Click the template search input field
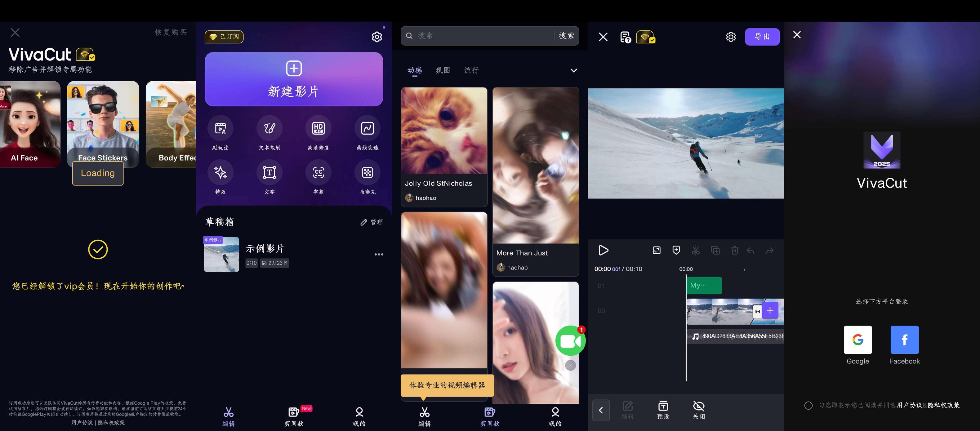The image size is (980, 431). tap(479, 36)
